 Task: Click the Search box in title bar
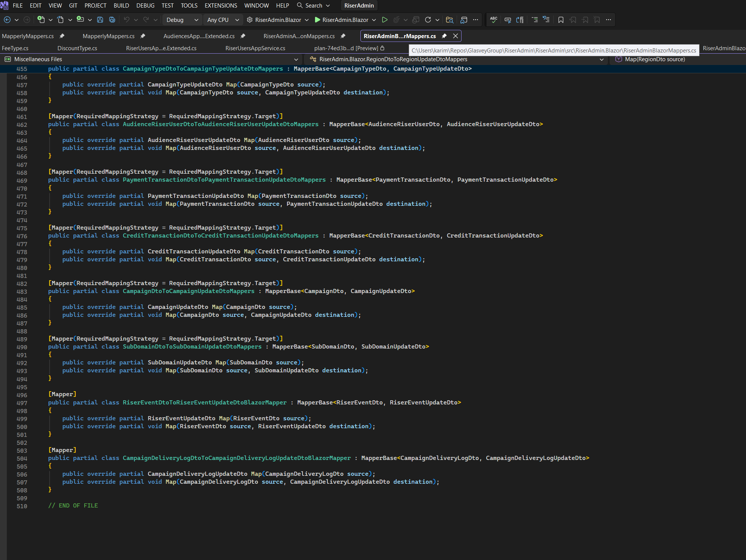point(314,5)
